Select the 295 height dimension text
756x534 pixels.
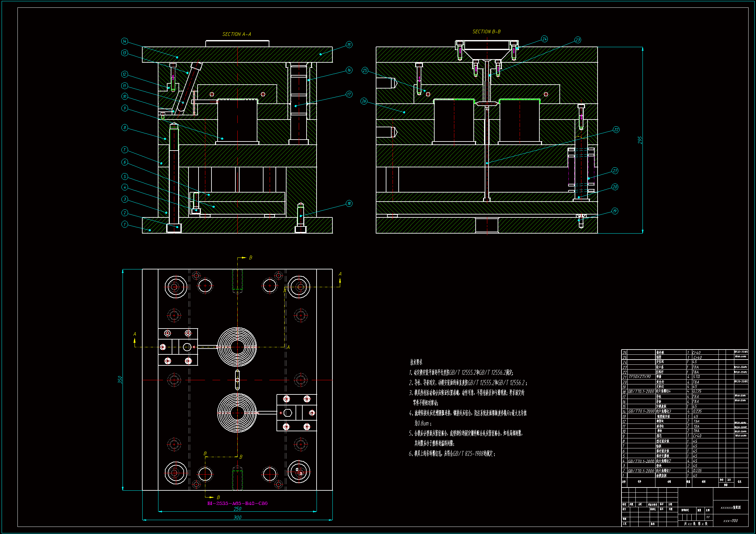[640, 140]
